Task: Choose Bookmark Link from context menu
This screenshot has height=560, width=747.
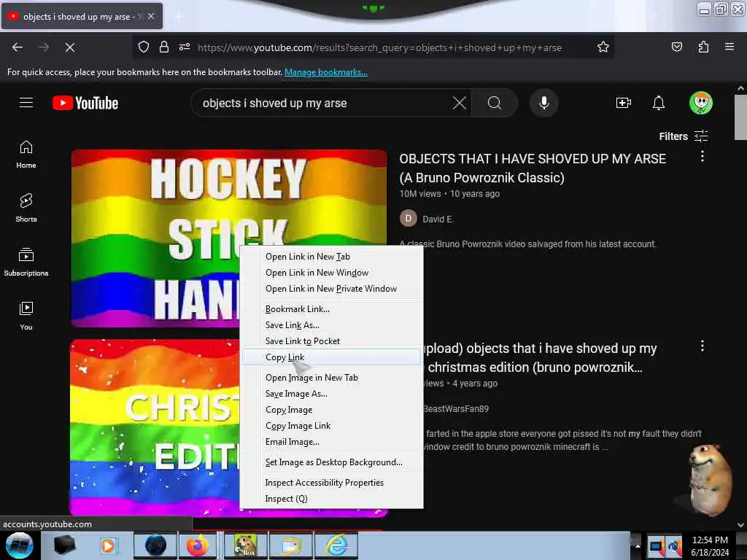Action: tap(332, 309)
